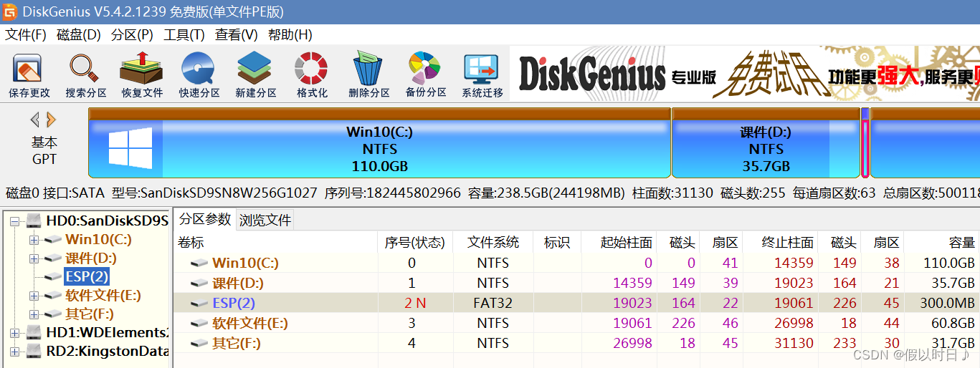The image size is (980, 368).
Task: Expand the 软件文件(E:) tree node
Action: point(34,296)
